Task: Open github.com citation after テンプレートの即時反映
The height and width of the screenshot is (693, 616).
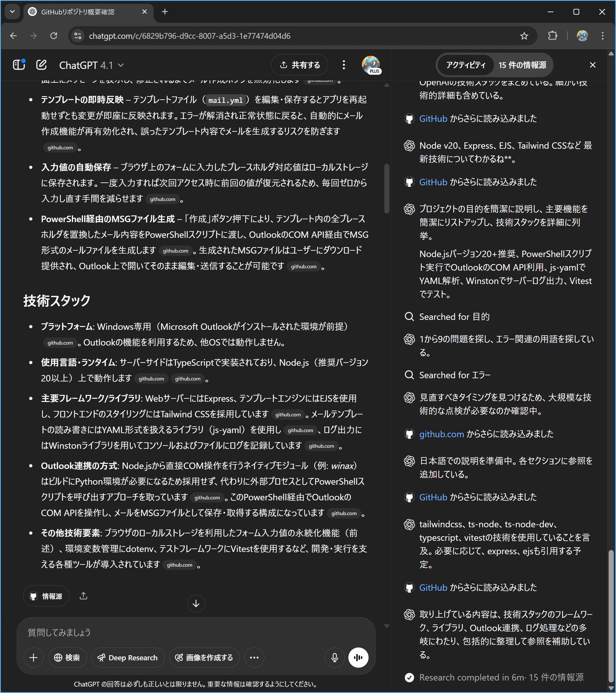Action: coord(60,147)
